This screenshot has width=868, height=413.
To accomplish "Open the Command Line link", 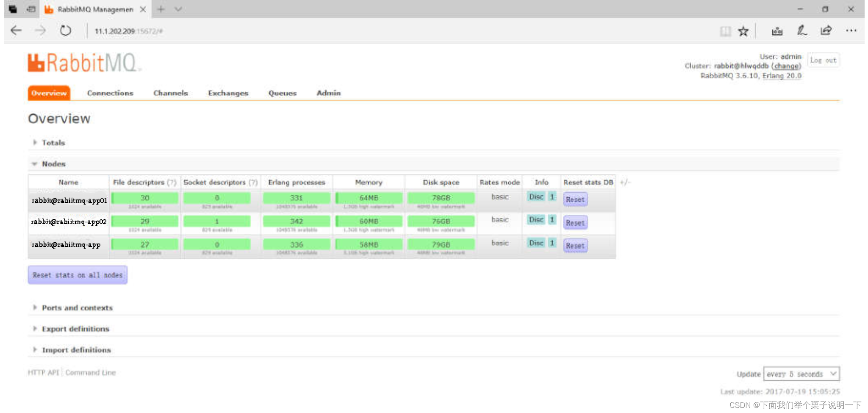I will (90, 373).
